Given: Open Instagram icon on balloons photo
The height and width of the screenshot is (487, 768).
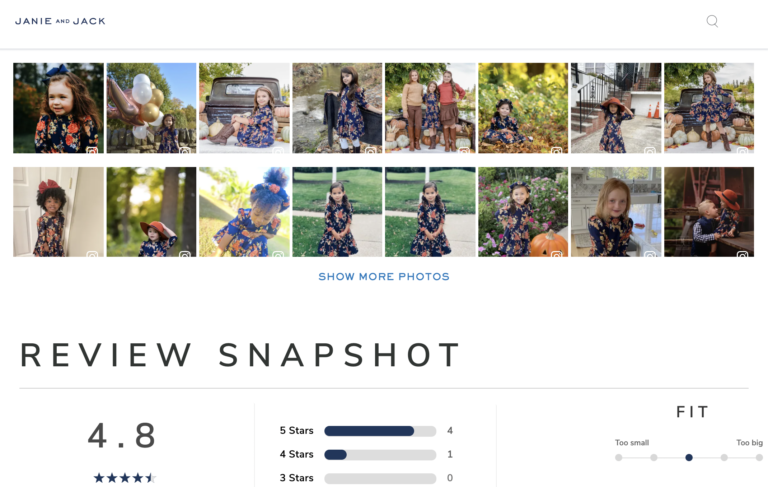Looking at the screenshot, I should pyautogui.click(x=185, y=150).
